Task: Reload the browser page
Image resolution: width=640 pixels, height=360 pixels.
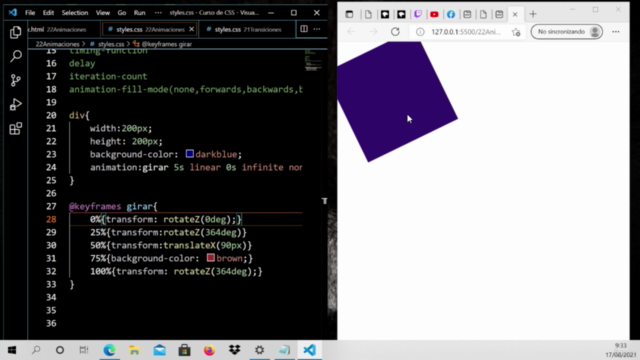Action: tap(395, 31)
